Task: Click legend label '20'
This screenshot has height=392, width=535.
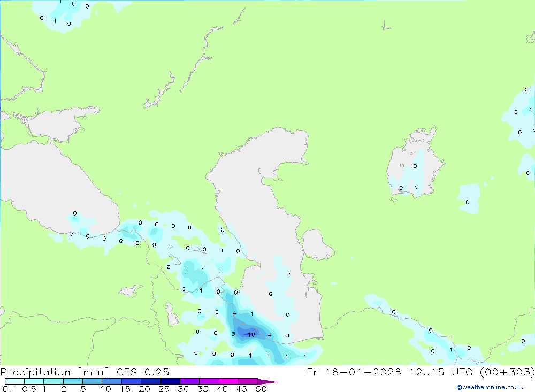Action: [x=144, y=389]
